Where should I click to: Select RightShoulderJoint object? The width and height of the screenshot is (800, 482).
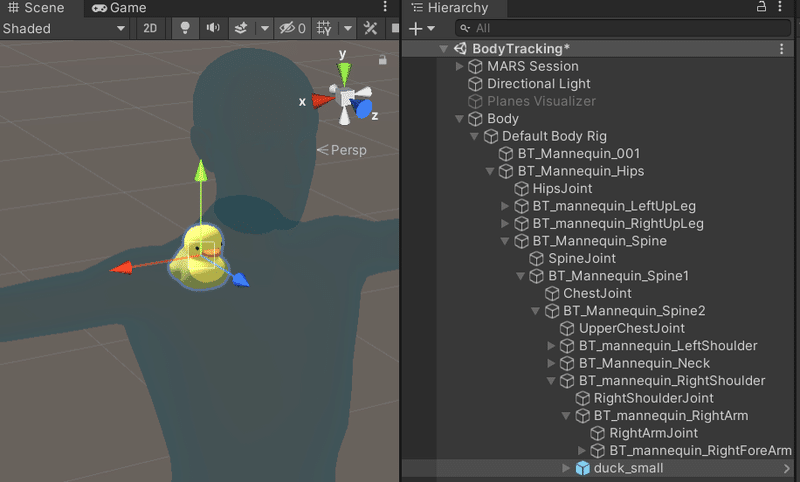tap(654, 398)
